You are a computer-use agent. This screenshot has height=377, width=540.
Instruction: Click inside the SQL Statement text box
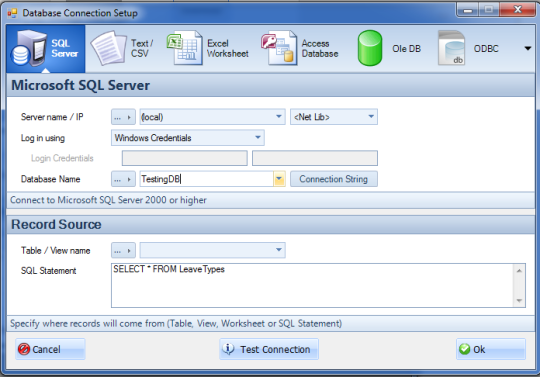(312, 285)
